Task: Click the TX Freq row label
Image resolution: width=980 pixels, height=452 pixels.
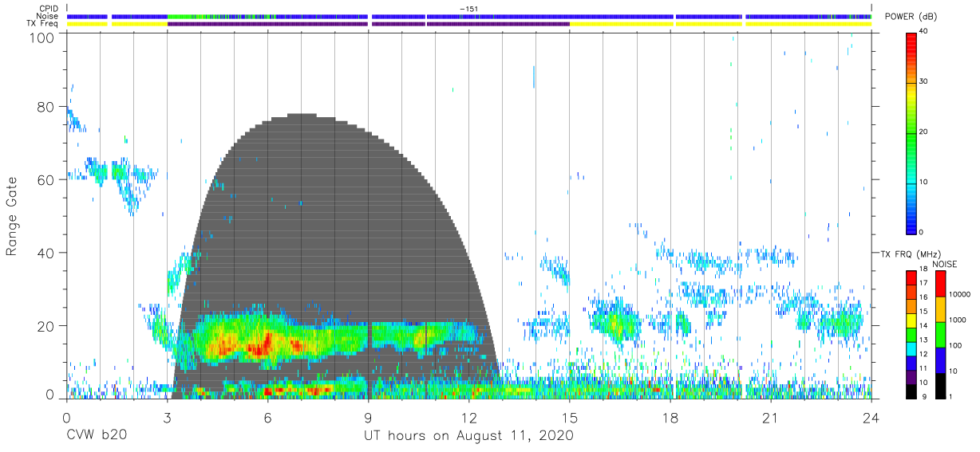Action: pos(43,24)
